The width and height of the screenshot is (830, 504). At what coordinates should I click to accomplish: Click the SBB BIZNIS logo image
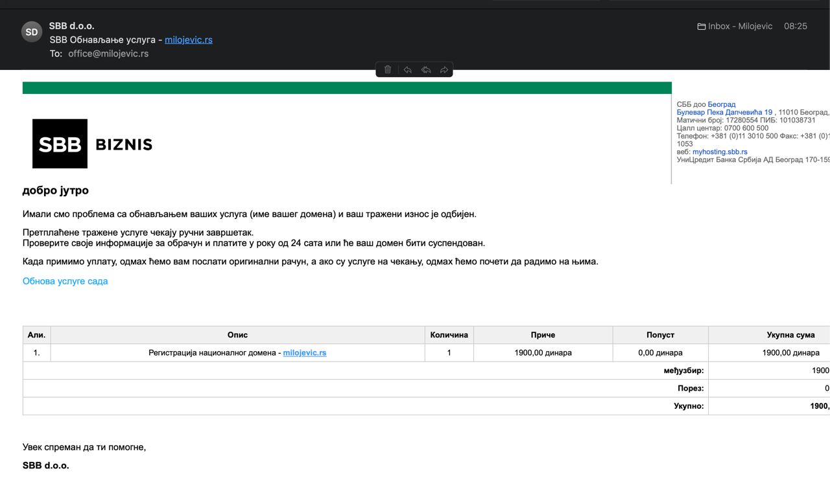click(x=93, y=144)
